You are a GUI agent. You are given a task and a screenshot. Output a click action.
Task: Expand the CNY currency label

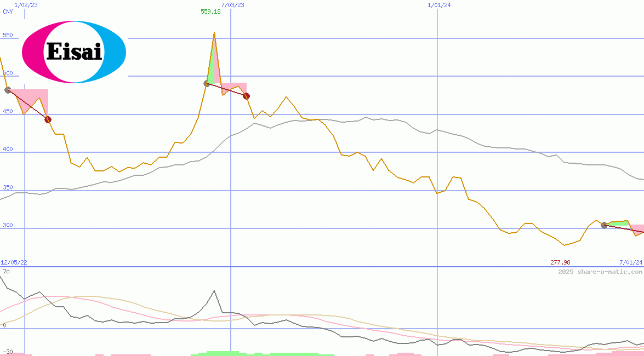pos(7,12)
